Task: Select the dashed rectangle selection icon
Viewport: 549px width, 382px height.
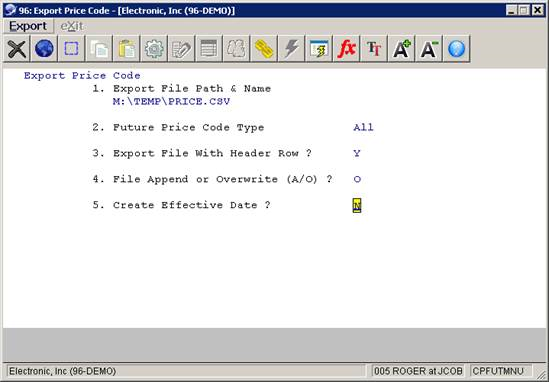Action: tap(71, 49)
